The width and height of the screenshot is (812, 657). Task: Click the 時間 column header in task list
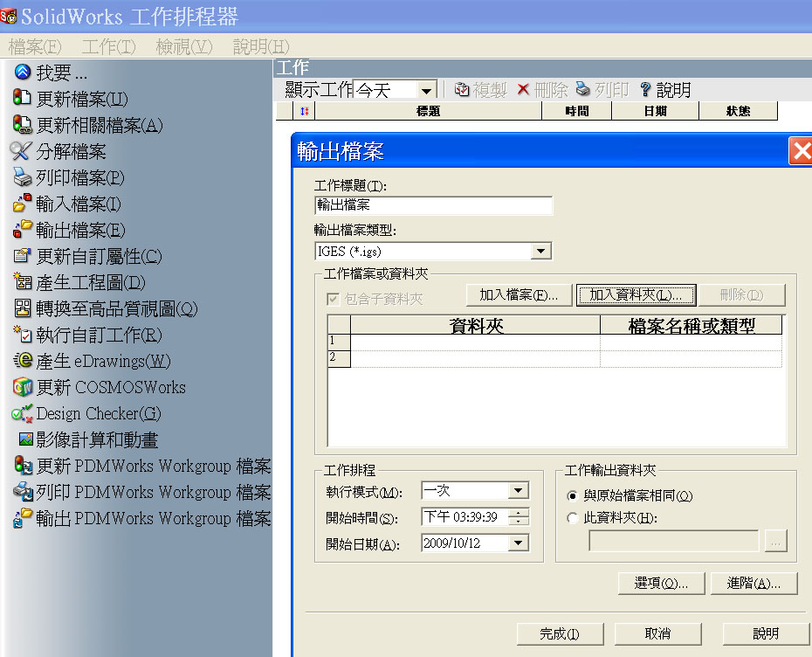[x=577, y=111]
